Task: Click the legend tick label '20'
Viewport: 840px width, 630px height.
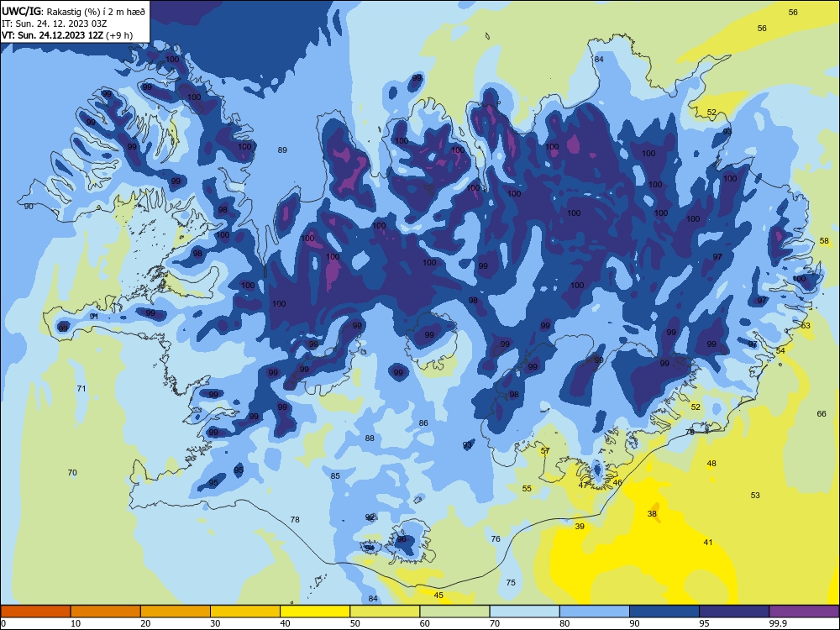Action: (x=145, y=623)
